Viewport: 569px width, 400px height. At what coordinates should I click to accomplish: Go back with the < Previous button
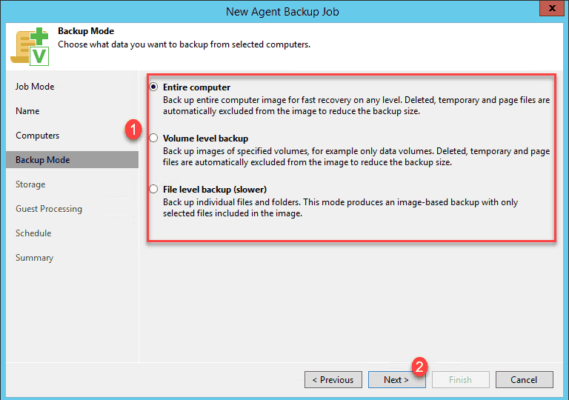[x=333, y=379]
